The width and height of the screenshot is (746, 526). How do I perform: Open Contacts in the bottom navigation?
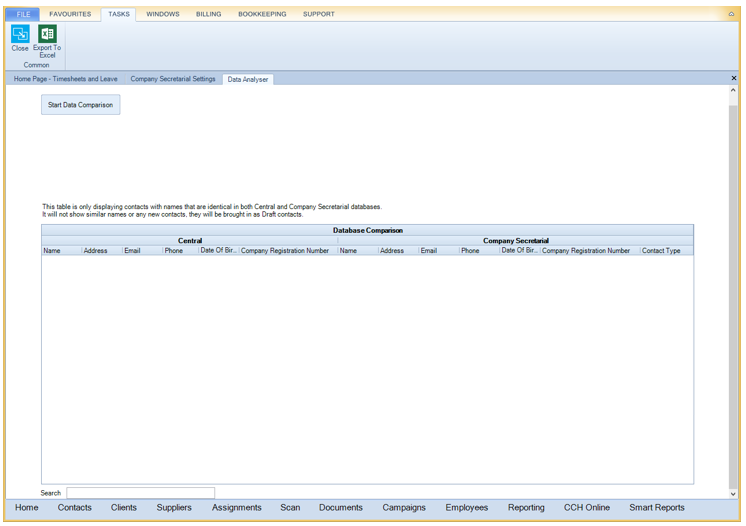tap(75, 507)
